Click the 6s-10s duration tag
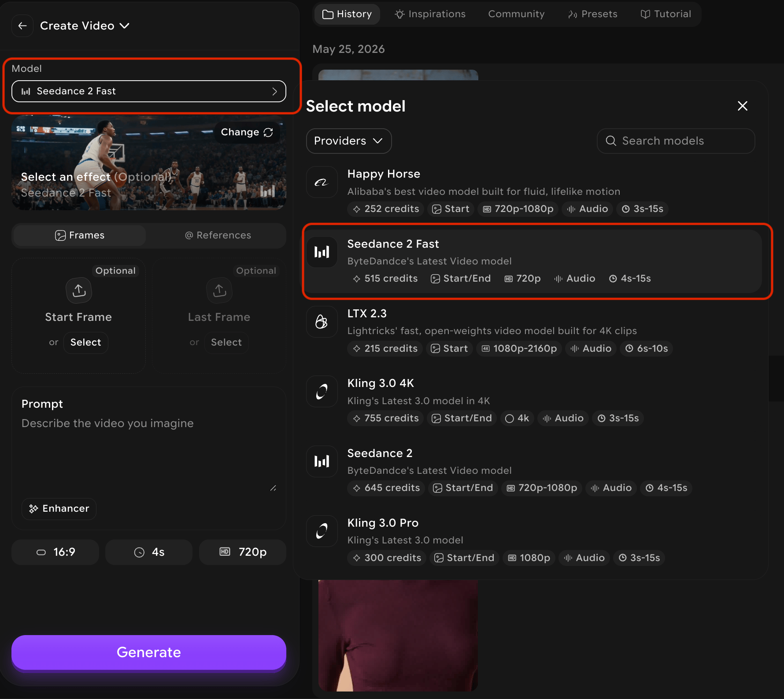Screen dimensions: 784x699 [647, 349]
